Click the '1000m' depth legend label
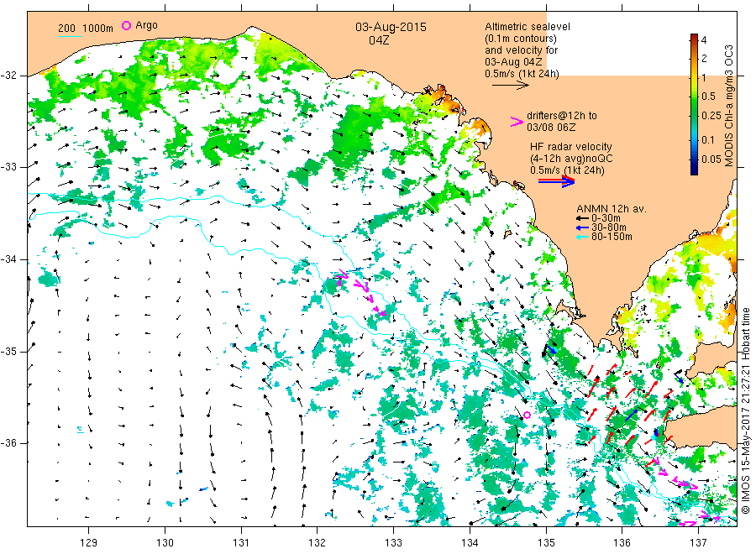Screen dimensions: 756x554 98,28
